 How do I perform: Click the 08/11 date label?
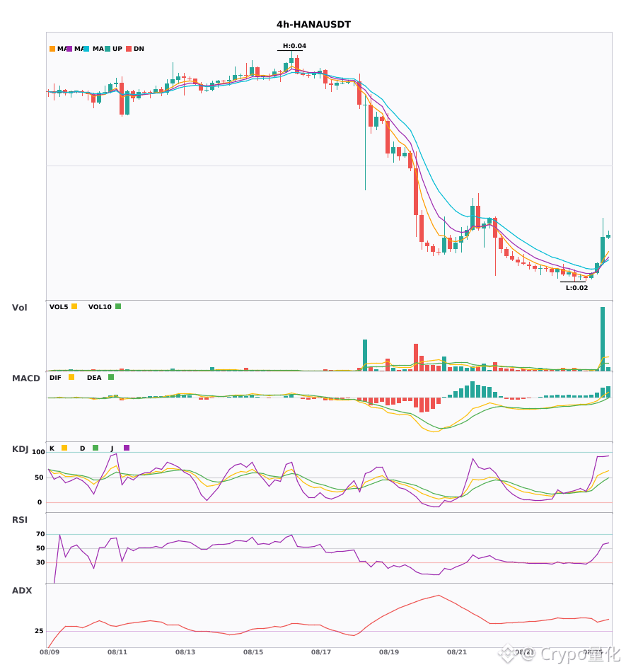[x=117, y=652]
